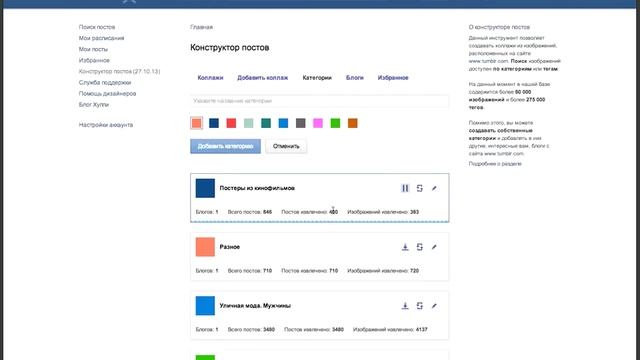Open the Коллажи tab
640x360 pixels.
(210, 78)
